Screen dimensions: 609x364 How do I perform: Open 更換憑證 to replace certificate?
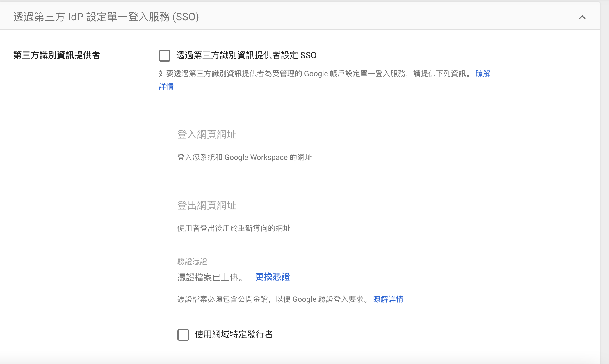(273, 277)
